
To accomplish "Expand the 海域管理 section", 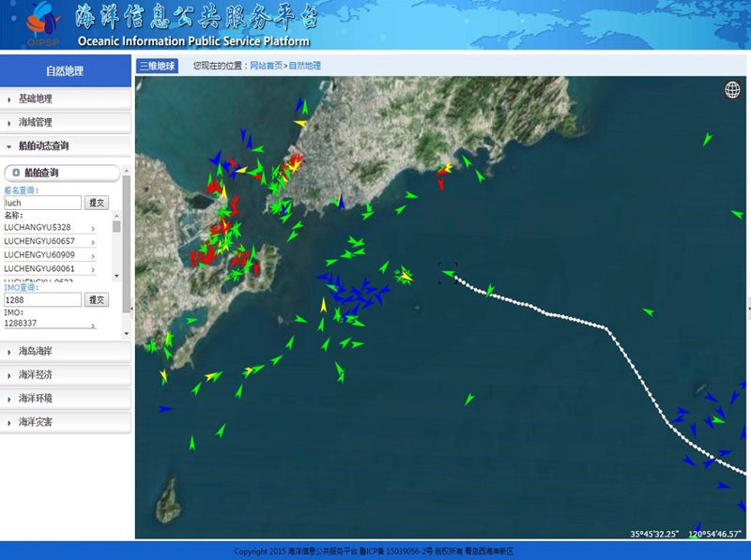I will tap(65, 123).
